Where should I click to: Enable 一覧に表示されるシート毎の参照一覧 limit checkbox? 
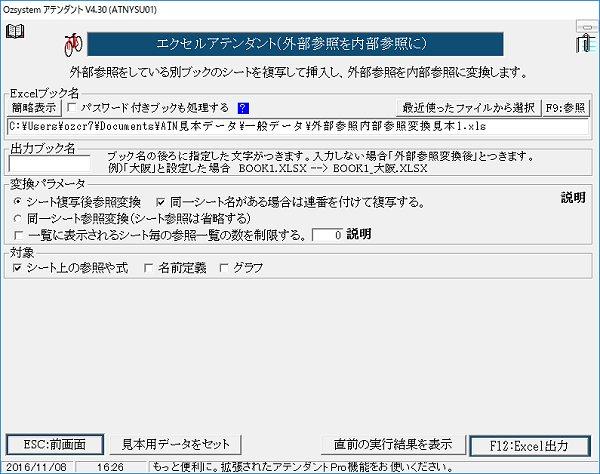tap(19, 234)
